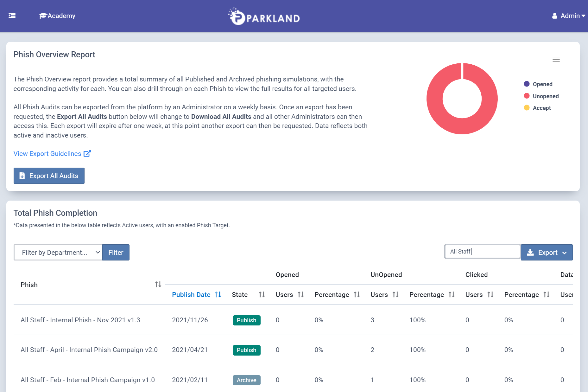
Task: Open the chart options hamburger icon
Action: click(x=556, y=59)
